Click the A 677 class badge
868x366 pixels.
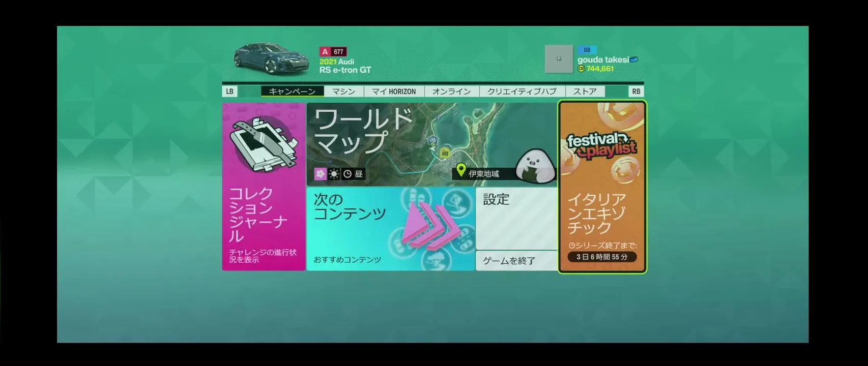point(333,51)
